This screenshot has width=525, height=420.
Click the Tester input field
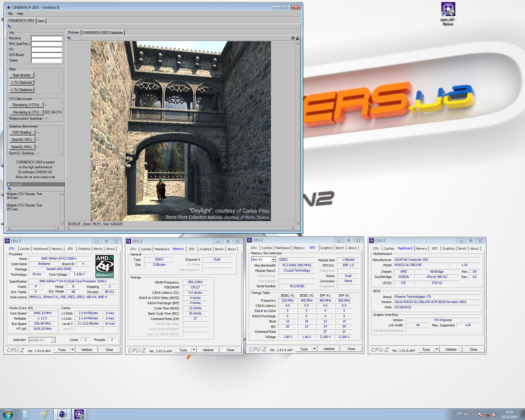[x=47, y=60]
